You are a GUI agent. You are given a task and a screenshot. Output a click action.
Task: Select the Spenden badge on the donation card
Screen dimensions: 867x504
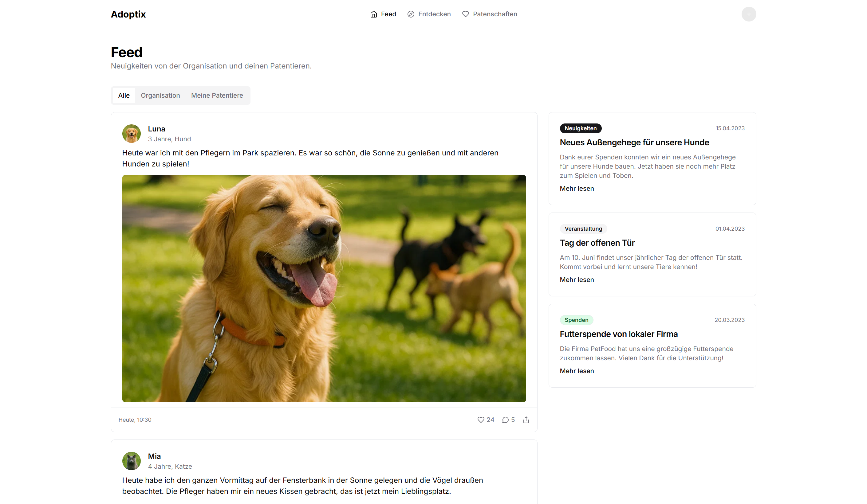(576, 320)
